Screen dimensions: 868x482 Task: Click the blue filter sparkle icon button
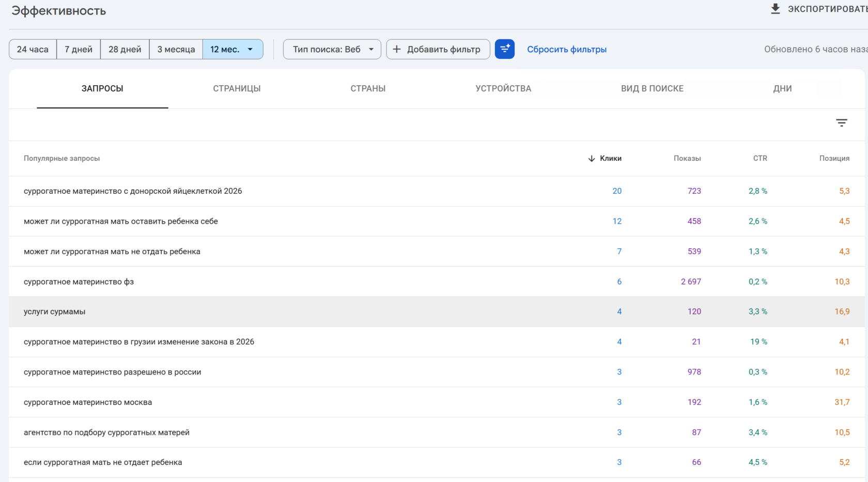[x=505, y=49]
